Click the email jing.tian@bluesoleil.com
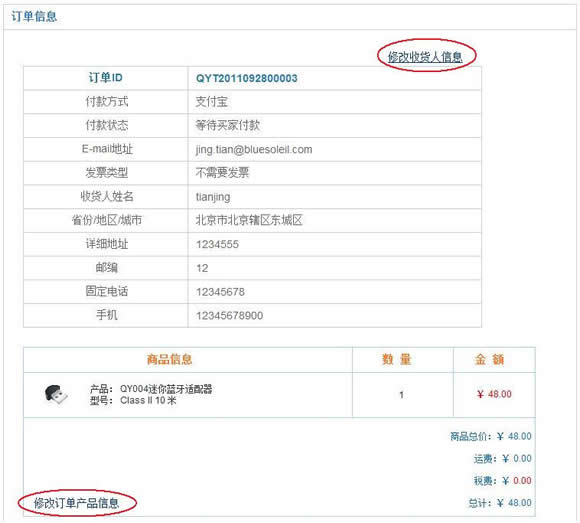 tap(254, 149)
